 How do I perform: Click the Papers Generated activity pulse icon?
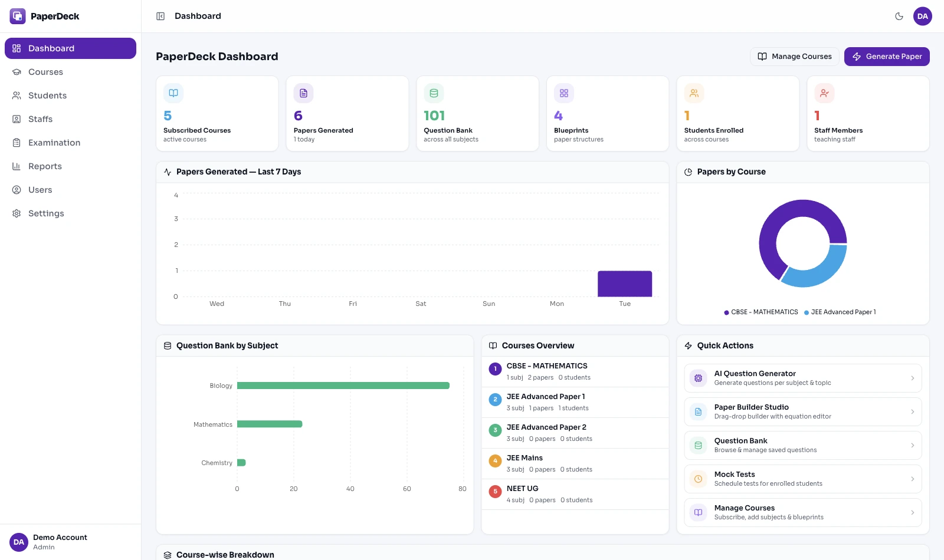point(168,172)
